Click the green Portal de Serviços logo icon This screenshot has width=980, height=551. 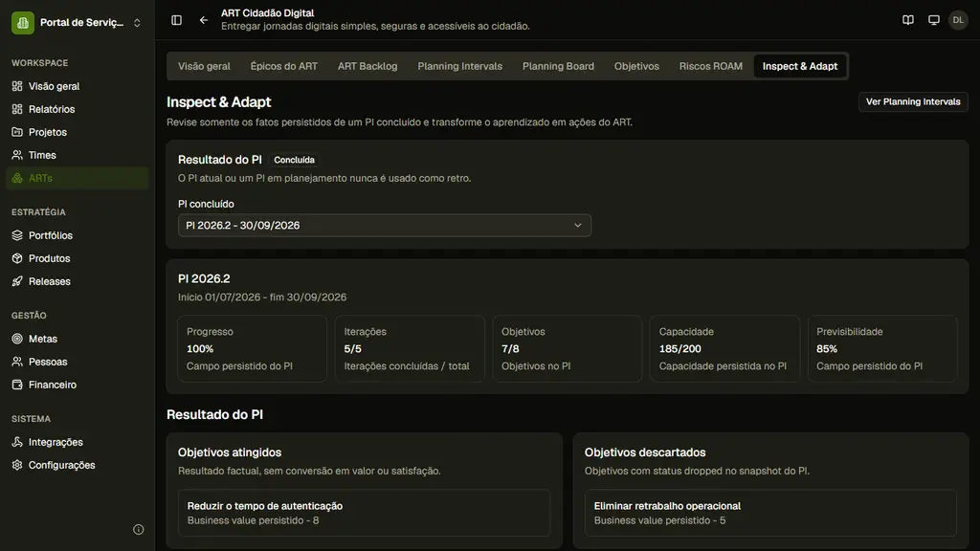(x=23, y=23)
